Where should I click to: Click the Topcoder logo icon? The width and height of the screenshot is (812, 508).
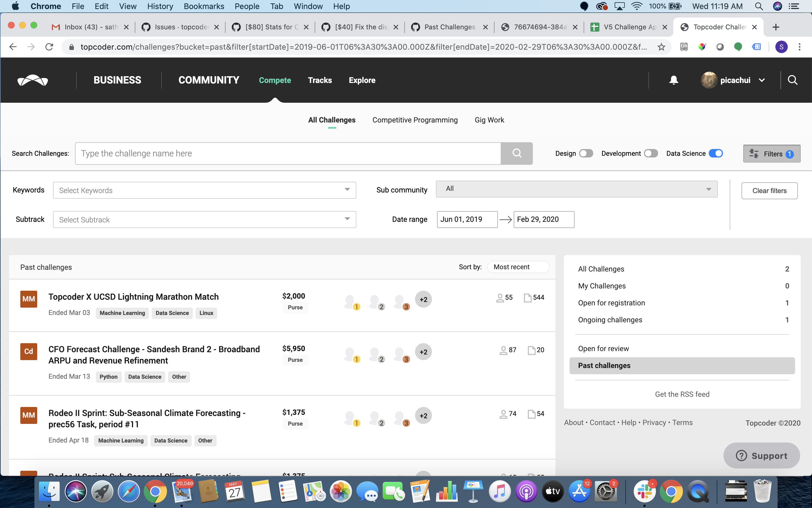(x=32, y=80)
